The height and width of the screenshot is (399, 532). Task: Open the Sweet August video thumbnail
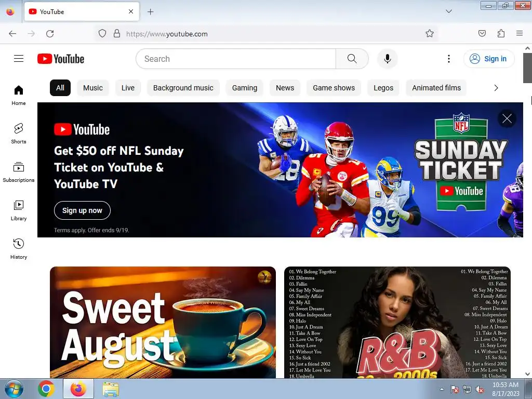point(163,322)
